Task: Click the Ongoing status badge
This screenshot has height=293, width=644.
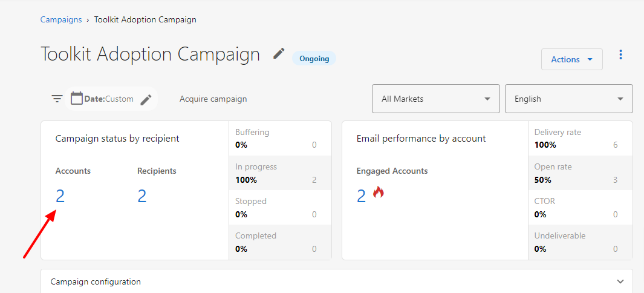Action: coord(314,58)
